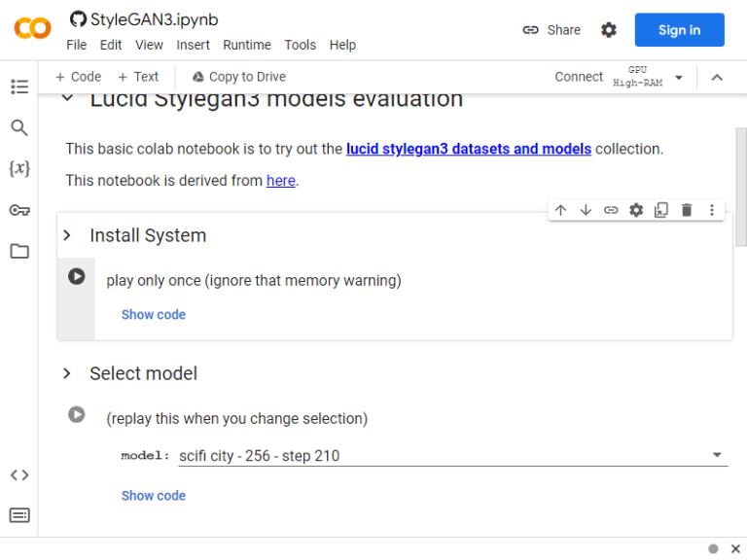The height and width of the screenshot is (560, 747).
Task: Show code for Install System cell
Action: [x=154, y=314]
